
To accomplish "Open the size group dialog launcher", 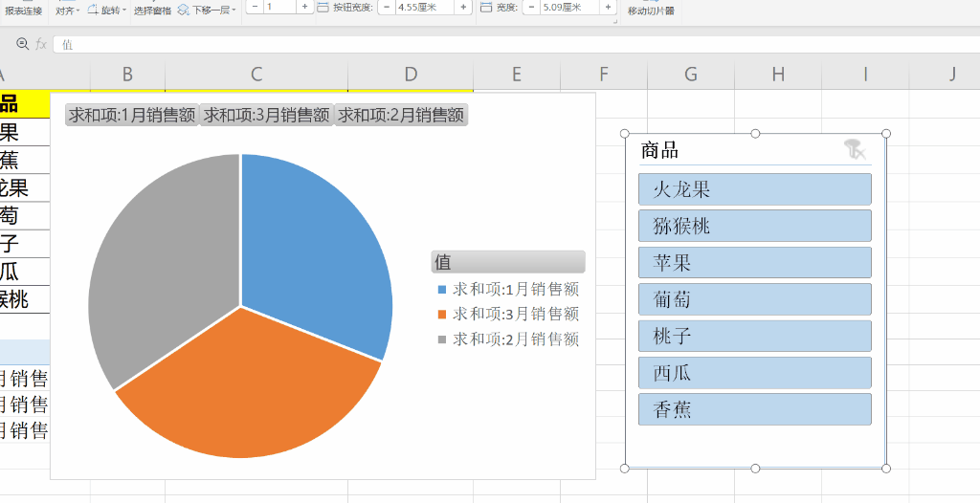I will [x=615, y=22].
